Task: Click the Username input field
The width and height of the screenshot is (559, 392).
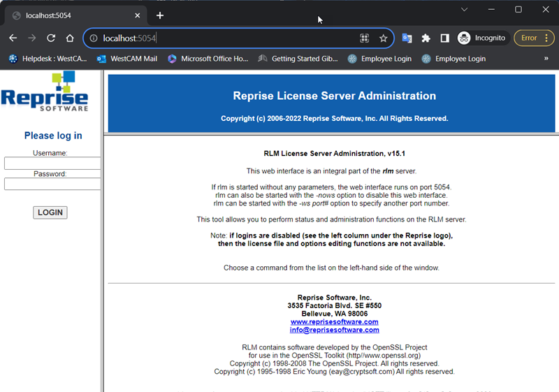Action: (52, 164)
